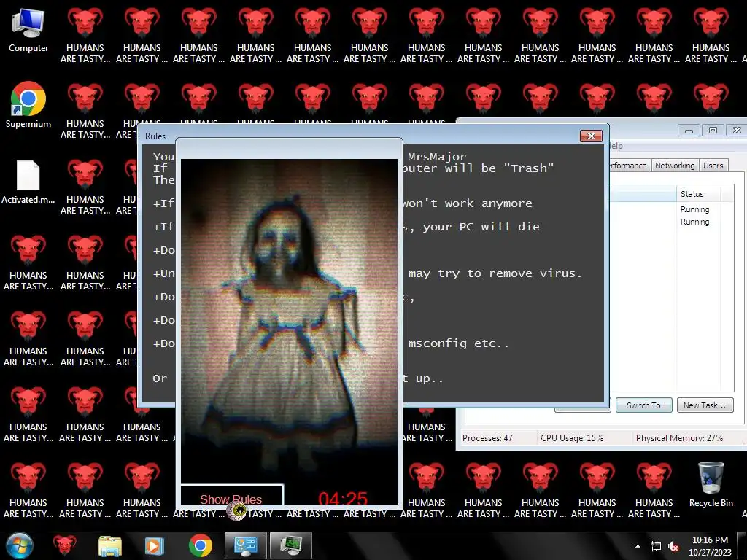
Task: Click the 'won't work anymore' rule text
Action: (x=468, y=203)
